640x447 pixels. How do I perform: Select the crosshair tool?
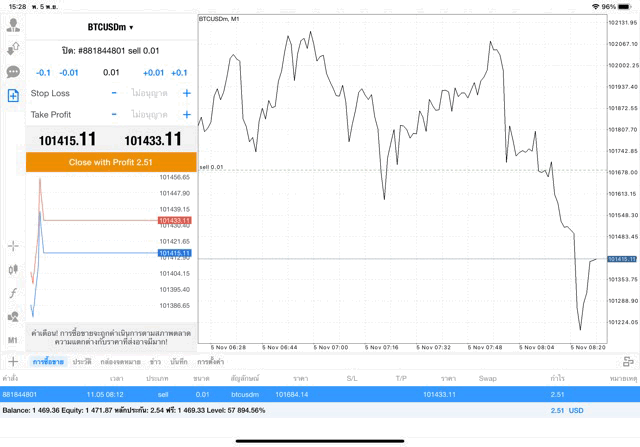coord(13,245)
